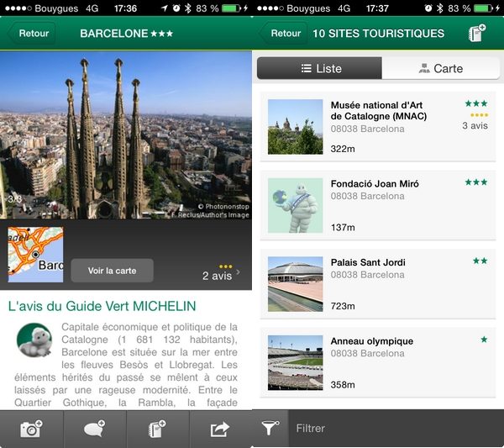Tap the add comment speech bubble icon

tap(94, 429)
